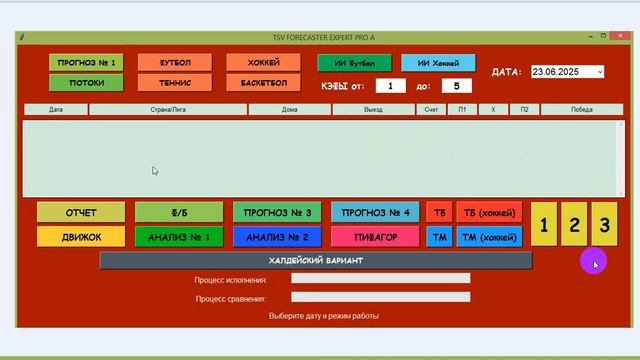Viewport: 640px width, 360px height.
Task: Click the КЭФЫ до input field
Action: click(x=456, y=86)
